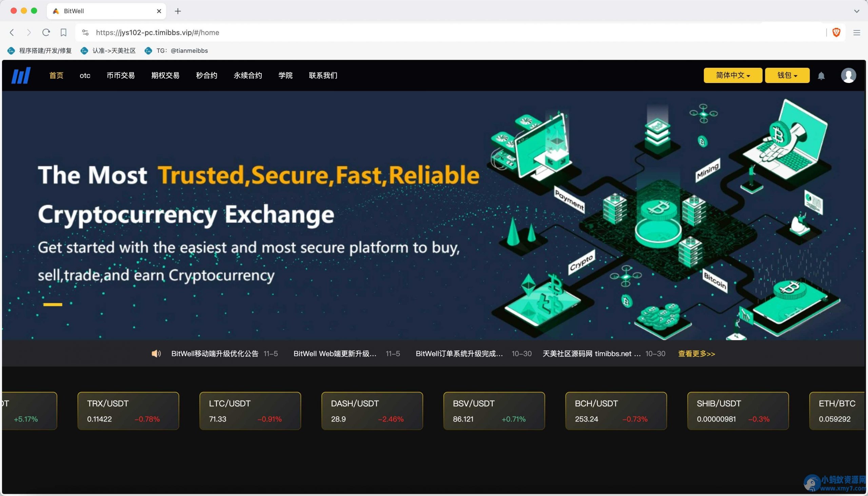Click the BitWell logo in the navbar
This screenshot has height=496, width=868.
pos(21,75)
